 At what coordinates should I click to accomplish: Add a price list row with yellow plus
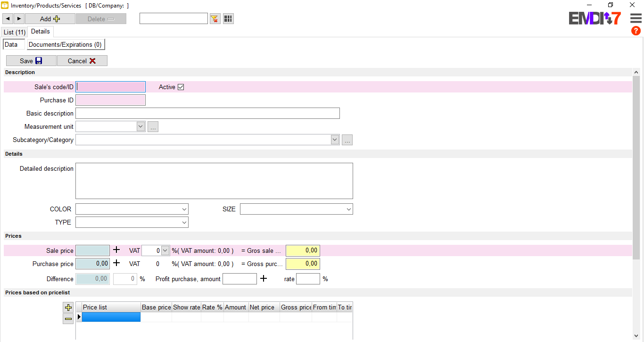[68, 308]
